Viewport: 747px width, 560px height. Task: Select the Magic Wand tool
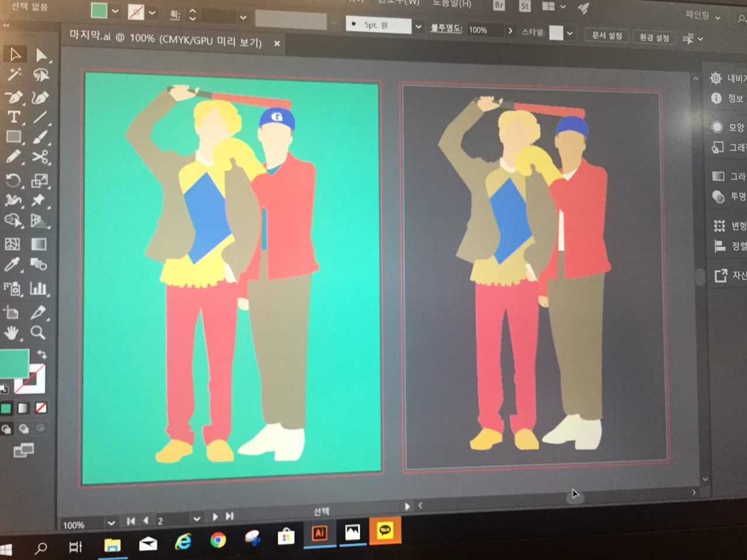(14, 74)
